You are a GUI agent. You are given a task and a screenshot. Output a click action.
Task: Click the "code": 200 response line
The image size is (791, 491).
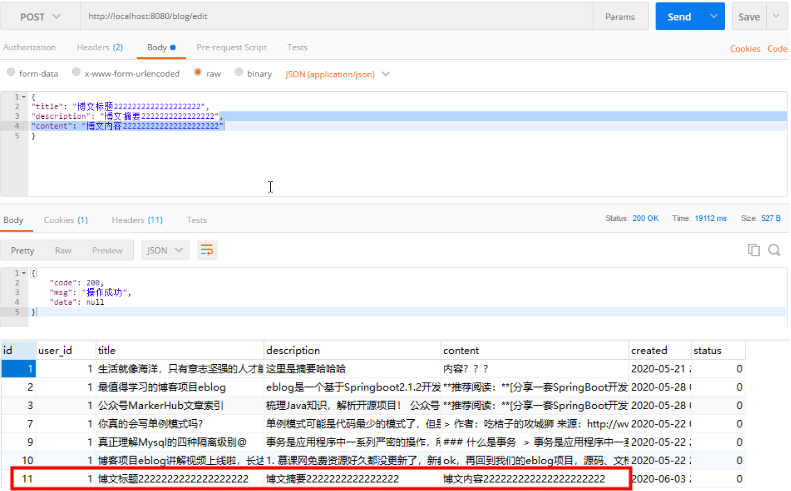(x=77, y=283)
